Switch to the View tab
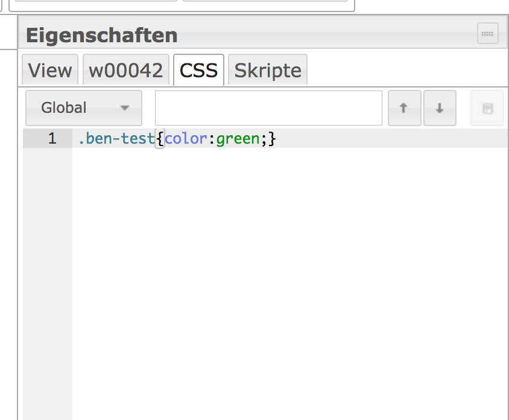The width and height of the screenshot is (509, 420). [x=50, y=71]
